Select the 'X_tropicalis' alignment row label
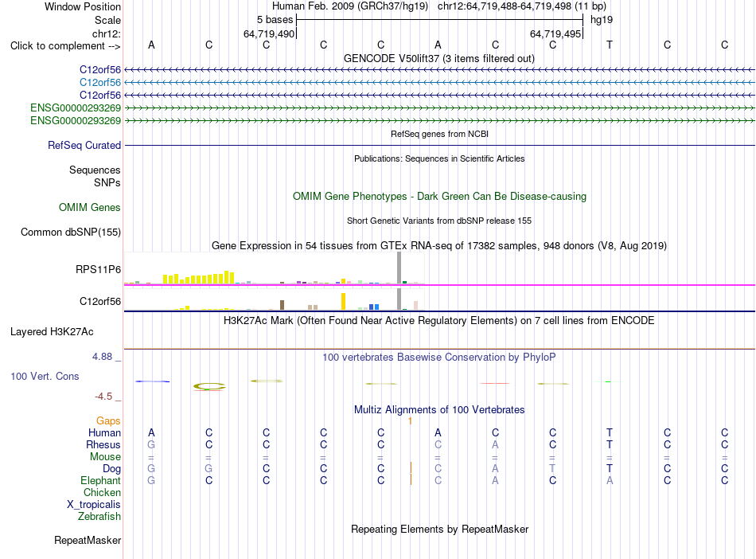756x559 pixels. coord(94,505)
